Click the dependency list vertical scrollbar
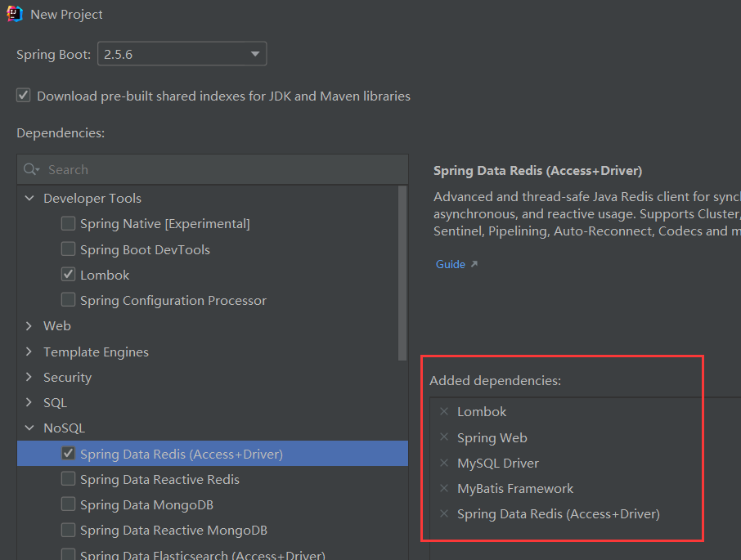Image resolution: width=741 pixels, height=560 pixels. point(402,273)
